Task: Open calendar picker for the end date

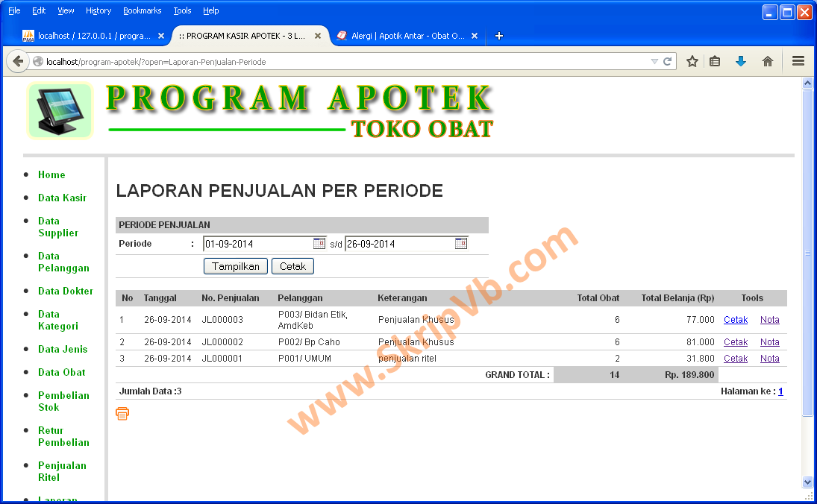Action: click(461, 242)
